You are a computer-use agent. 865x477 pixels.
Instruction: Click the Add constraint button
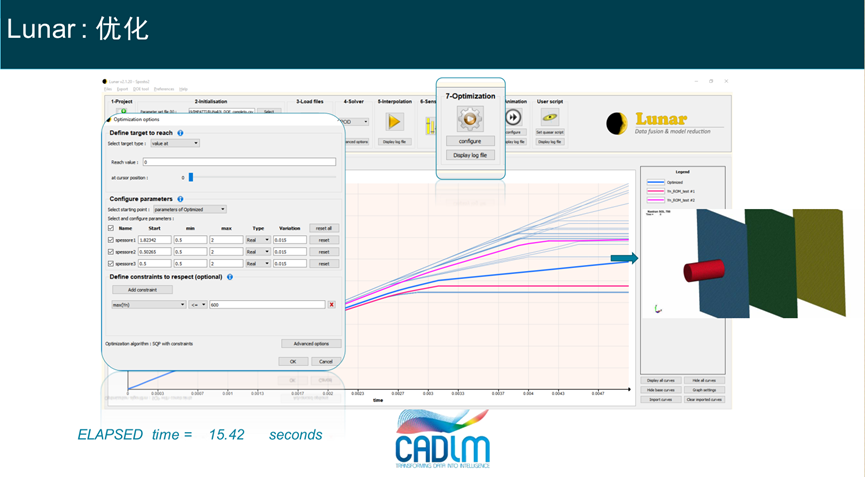pos(142,290)
